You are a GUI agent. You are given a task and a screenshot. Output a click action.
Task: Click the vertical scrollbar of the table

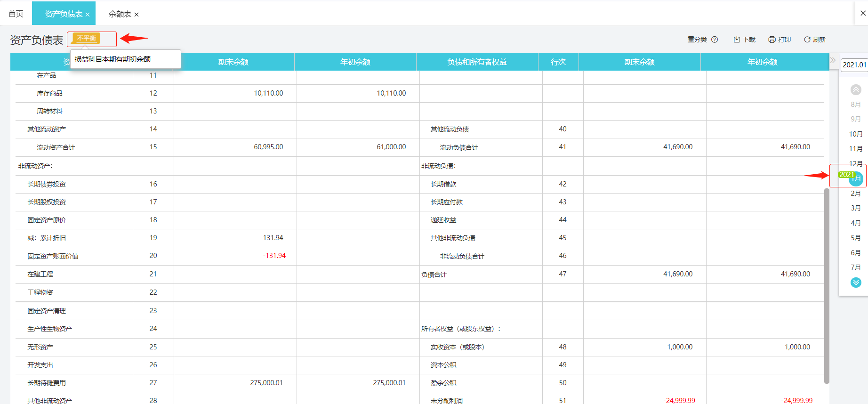[x=827, y=286]
